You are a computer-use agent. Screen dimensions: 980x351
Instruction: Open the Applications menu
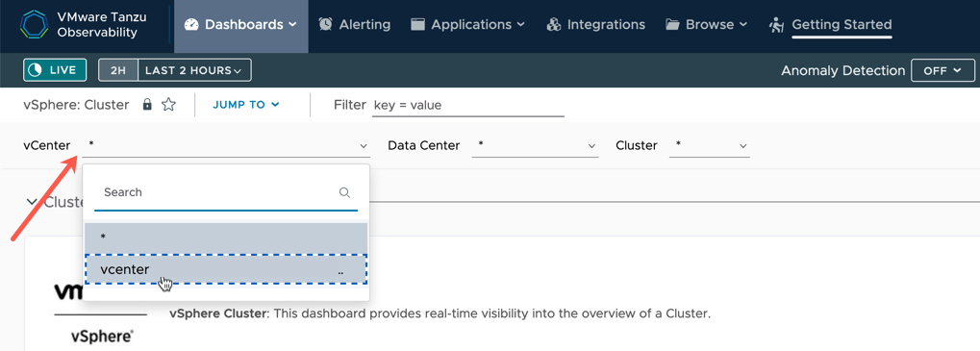(467, 25)
